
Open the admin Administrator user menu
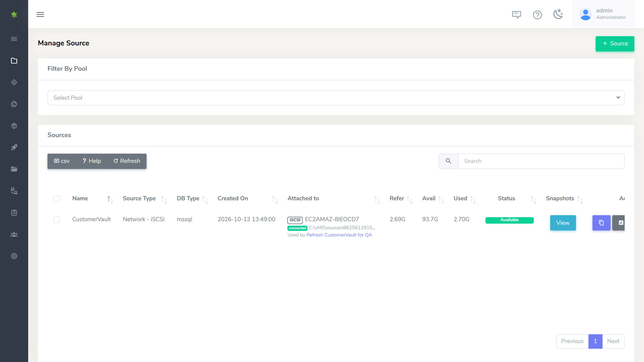[603, 14]
